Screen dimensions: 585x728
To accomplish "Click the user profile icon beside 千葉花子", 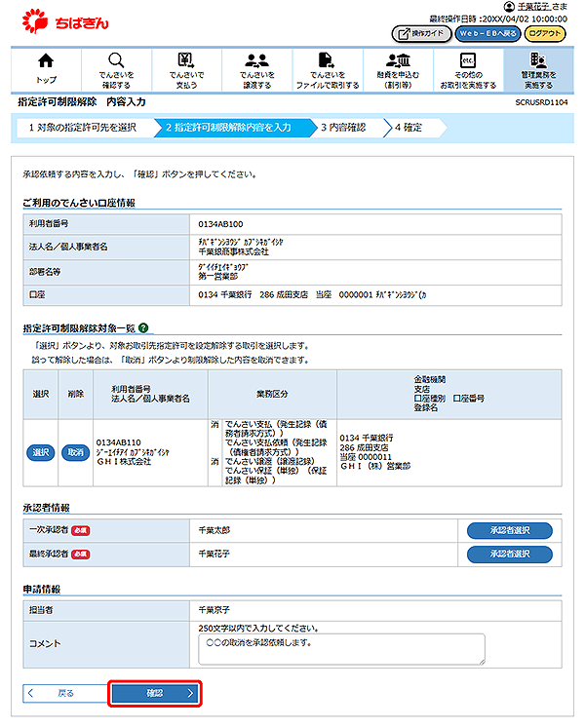I will click(509, 7).
